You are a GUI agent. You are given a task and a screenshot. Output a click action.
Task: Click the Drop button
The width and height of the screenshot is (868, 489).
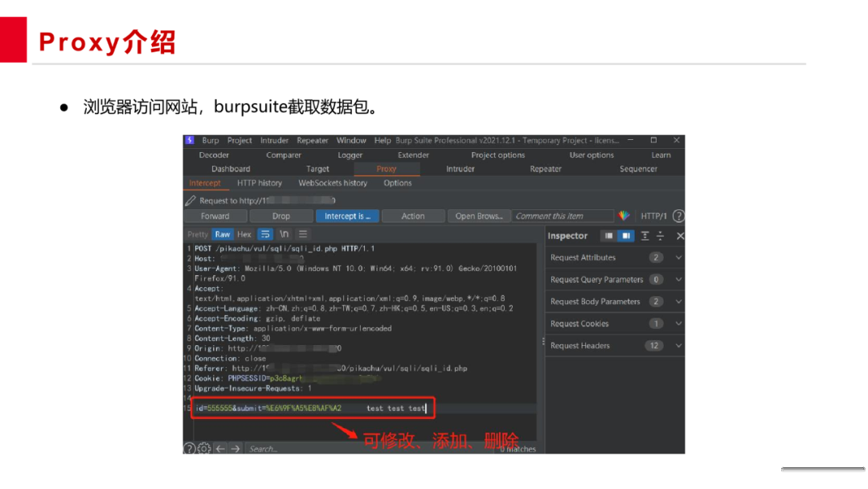[x=280, y=216]
